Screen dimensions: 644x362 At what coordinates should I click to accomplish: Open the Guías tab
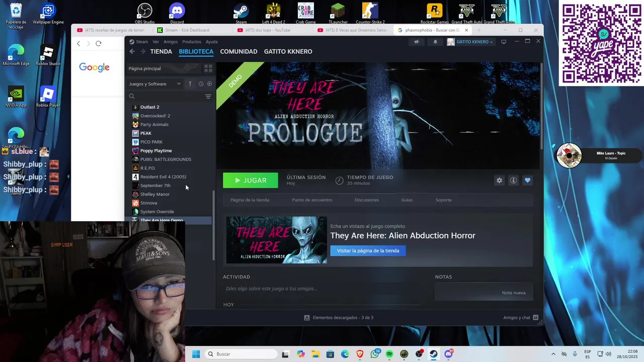tap(407, 200)
